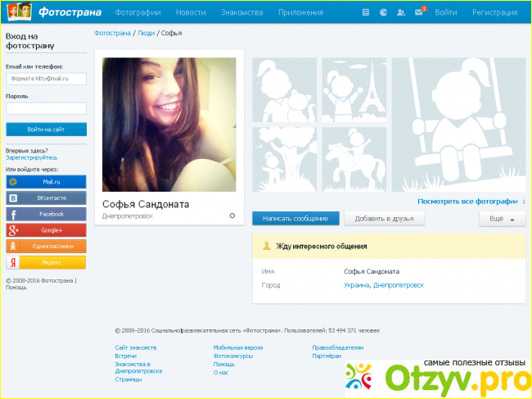Open the friends icon in the header
Screen dimensions: 532x399
coord(400,13)
